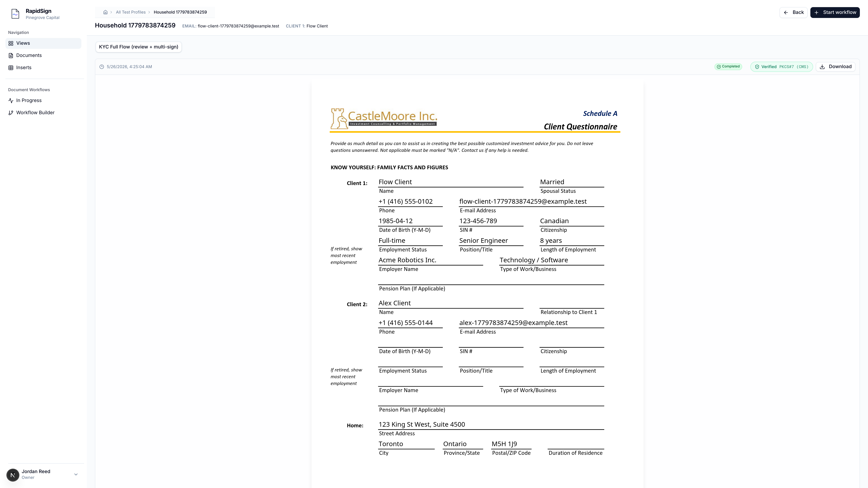Start a new workflow

(x=835, y=13)
